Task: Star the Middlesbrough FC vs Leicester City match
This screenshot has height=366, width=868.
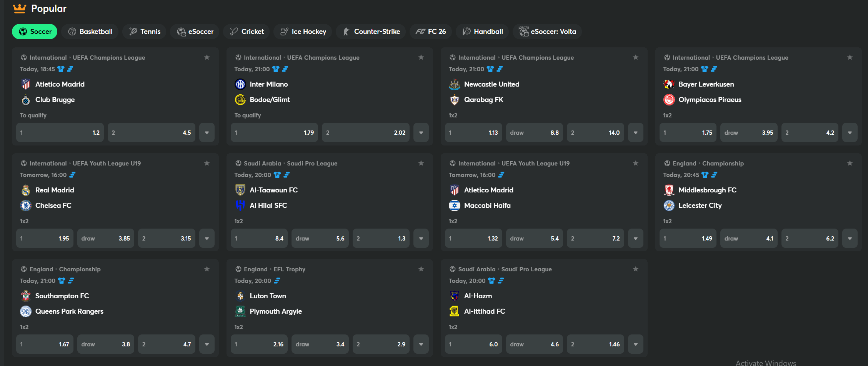Action: 850,163
